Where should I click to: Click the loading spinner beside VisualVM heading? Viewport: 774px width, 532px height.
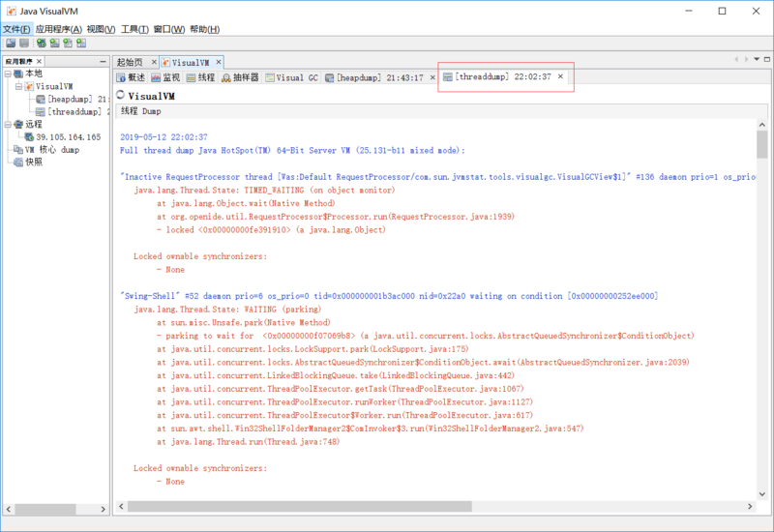(120, 94)
